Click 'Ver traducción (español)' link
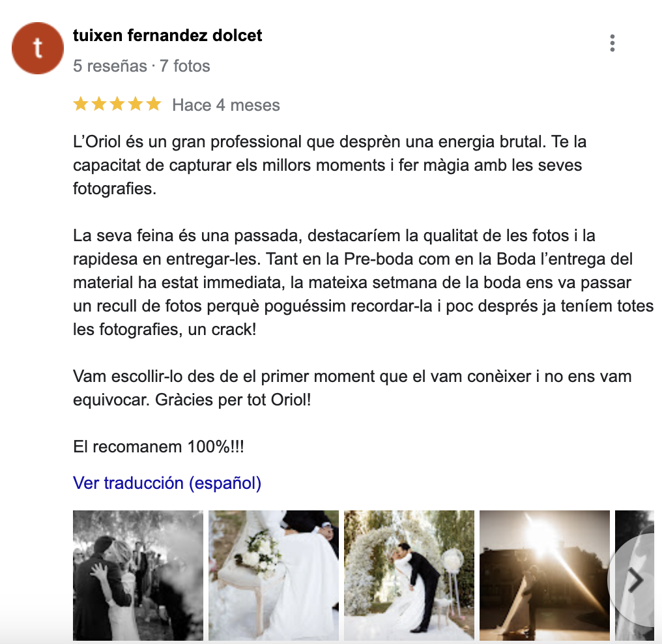The height and width of the screenshot is (644, 662). click(x=167, y=483)
